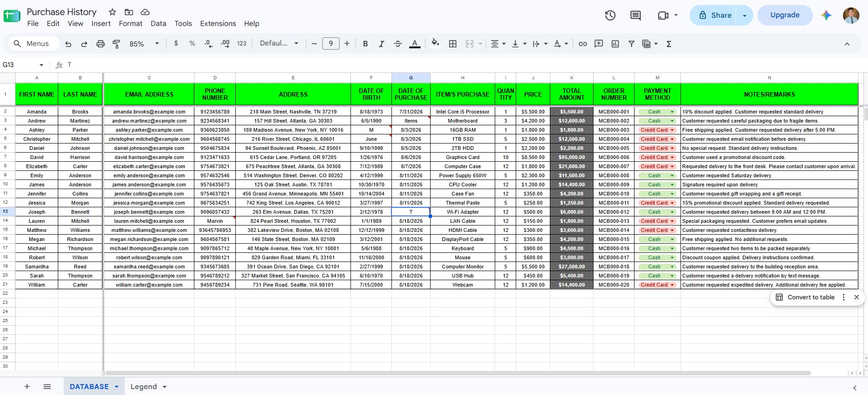Format as percent

click(x=192, y=43)
